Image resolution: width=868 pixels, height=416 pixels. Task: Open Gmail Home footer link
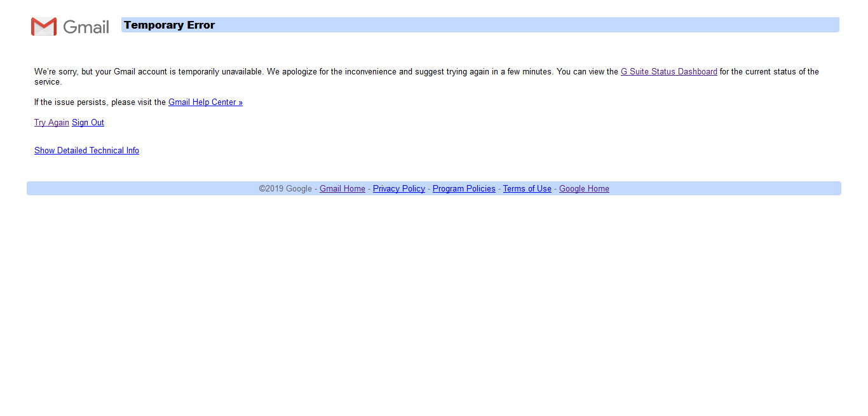pyautogui.click(x=342, y=189)
